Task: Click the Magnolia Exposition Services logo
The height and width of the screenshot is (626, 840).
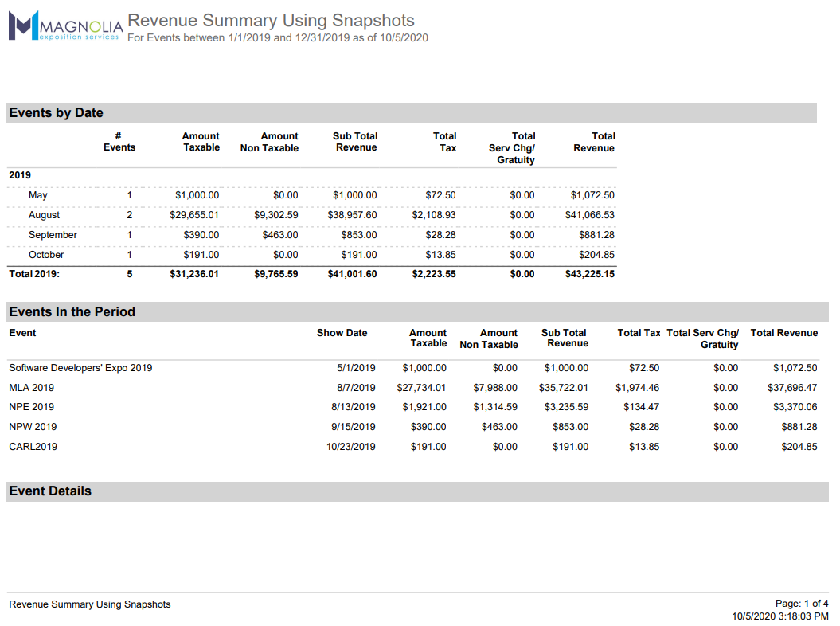Action: [x=64, y=26]
